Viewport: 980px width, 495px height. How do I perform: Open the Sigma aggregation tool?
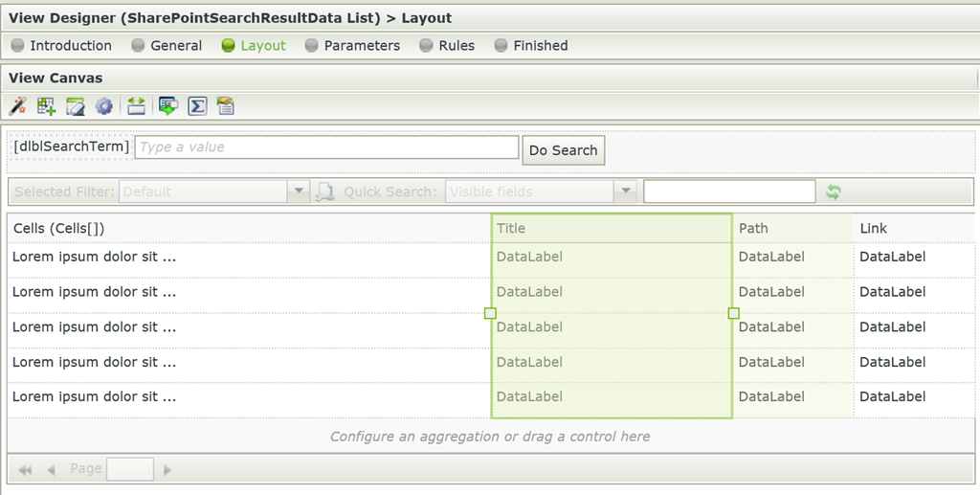point(197,106)
